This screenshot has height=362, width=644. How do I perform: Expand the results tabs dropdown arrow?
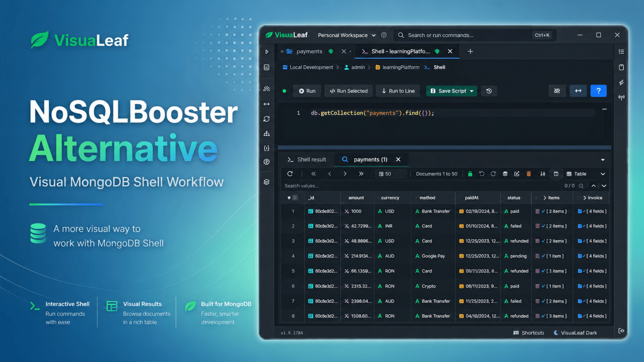603,160
